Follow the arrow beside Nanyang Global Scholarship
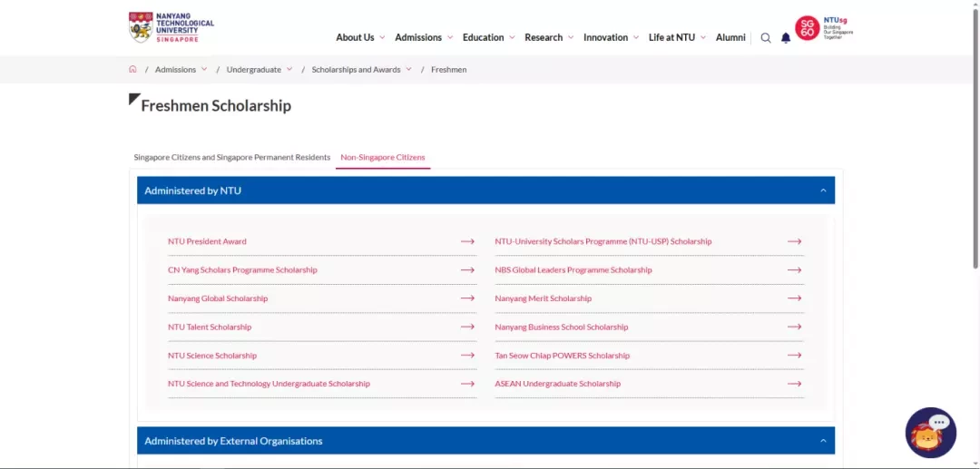The height and width of the screenshot is (469, 980). point(467,298)
